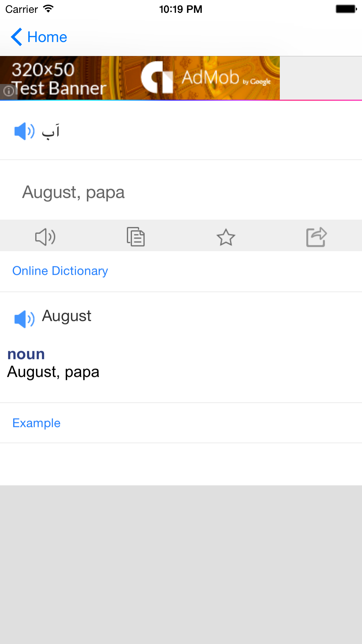Screen dimensions: 362x644
Task: Select the Arabic word آب
Action: pyautogui.click(x=51, y=132)
